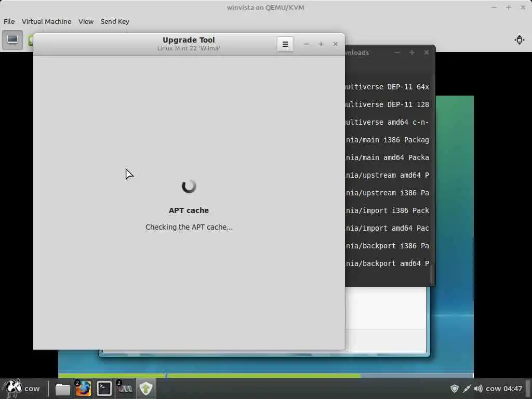Click the Upgrade Tool shield taskbar item

pos(146,389)
